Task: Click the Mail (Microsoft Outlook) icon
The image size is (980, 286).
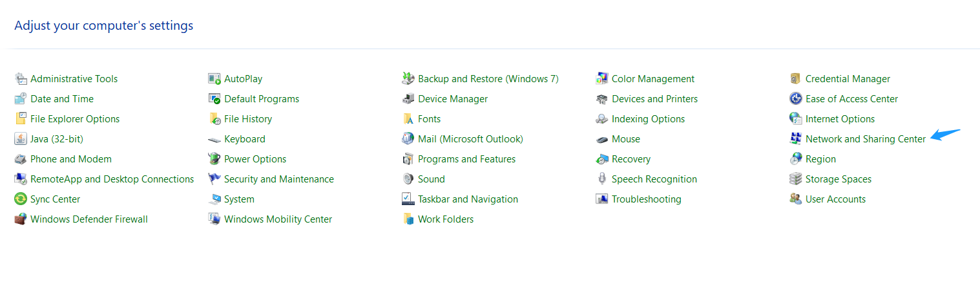Action: click(x=408, y=139)
